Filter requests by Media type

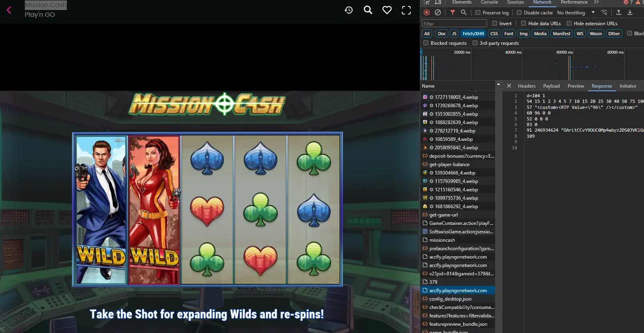tap(540, 34)
